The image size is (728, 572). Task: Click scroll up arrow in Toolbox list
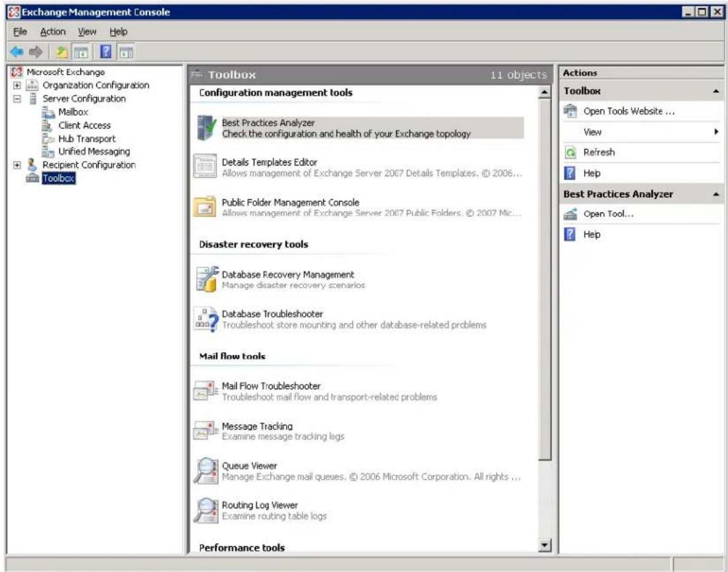(545, 92)
